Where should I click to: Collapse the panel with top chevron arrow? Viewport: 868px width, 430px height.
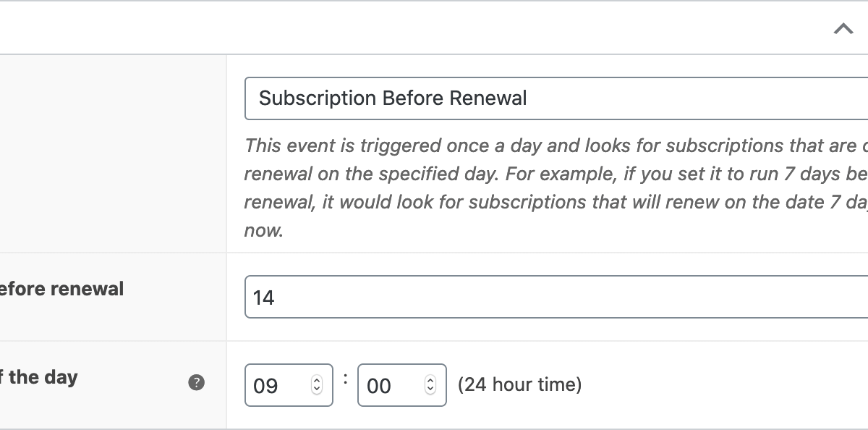pos(843,29)
